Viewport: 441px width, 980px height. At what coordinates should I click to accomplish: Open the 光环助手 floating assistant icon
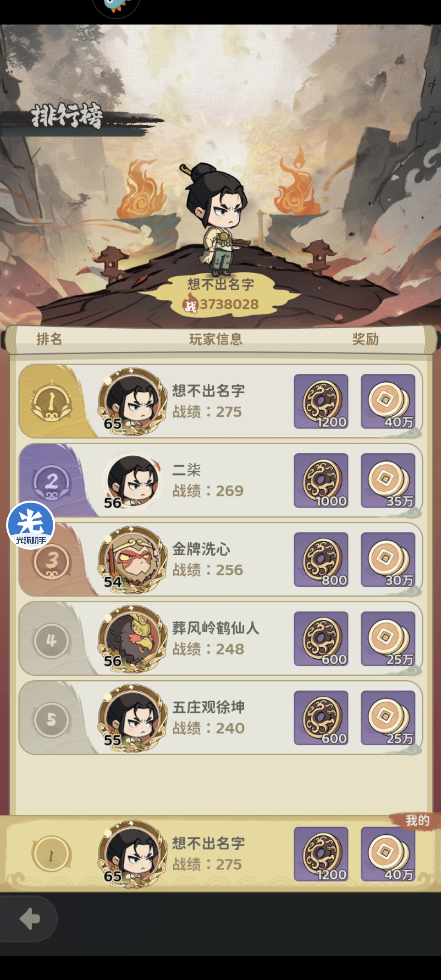31,525
